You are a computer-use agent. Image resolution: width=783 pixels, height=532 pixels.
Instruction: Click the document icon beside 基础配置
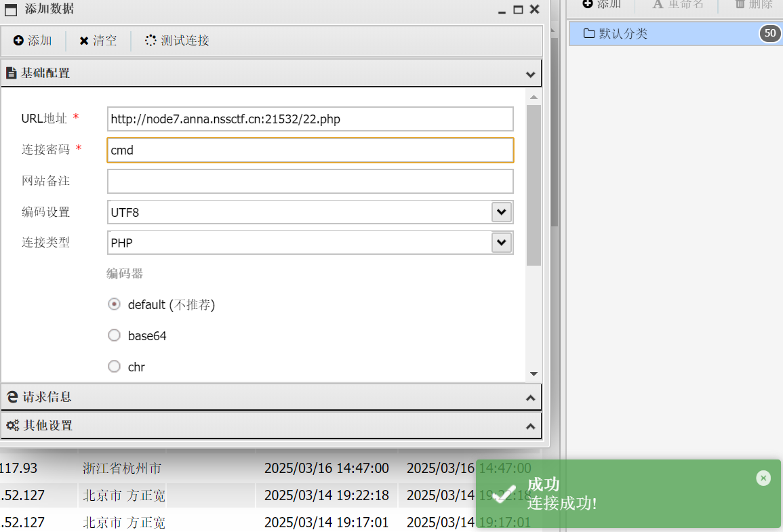pos(11,73)
